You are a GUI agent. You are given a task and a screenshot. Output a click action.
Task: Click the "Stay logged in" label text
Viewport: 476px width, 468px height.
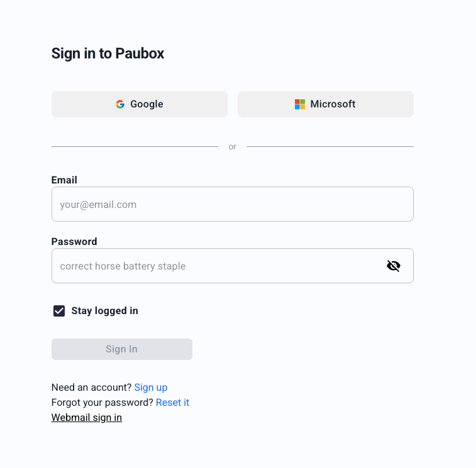104,311
